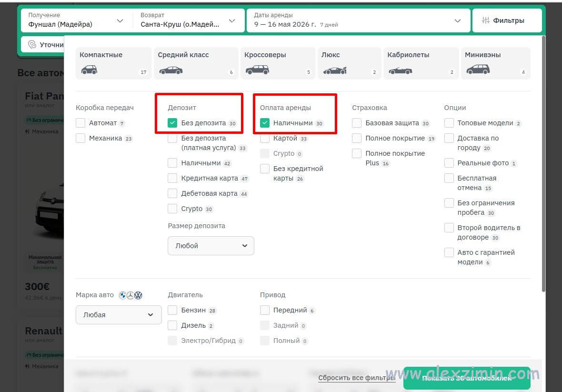Click the green Показать автомобилей button
This screenshot has width=562, height=392.
467,378
